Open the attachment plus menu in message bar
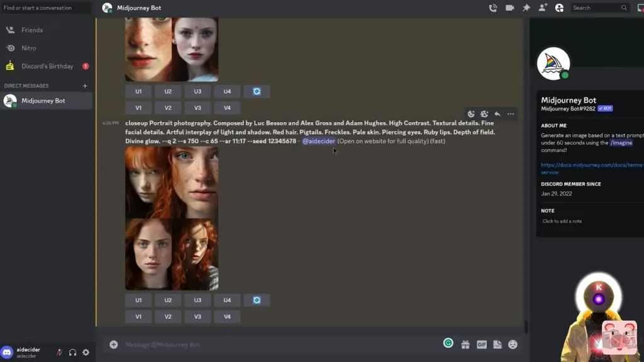This screenshot has width=644, height=362. tap(114, 344)
